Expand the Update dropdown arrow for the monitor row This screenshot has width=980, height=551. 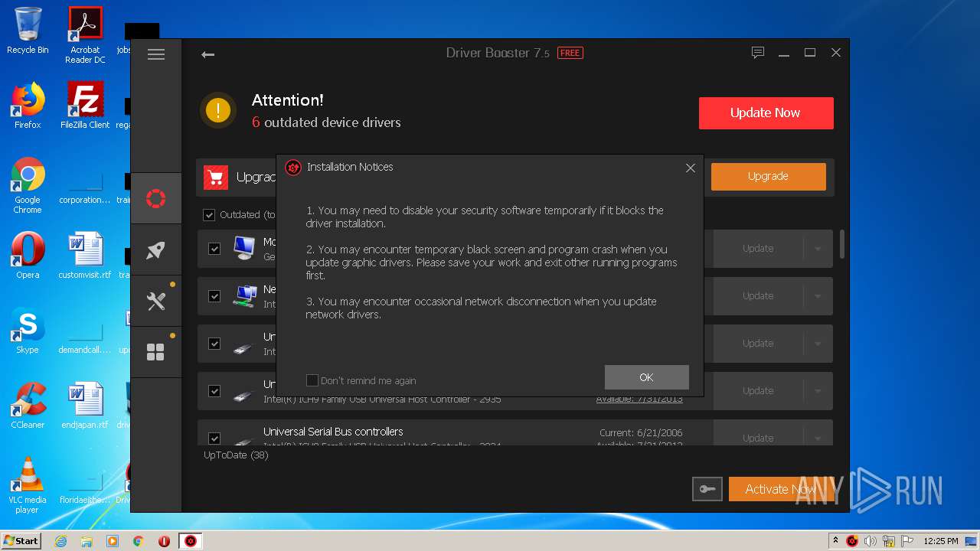(818, 249)
